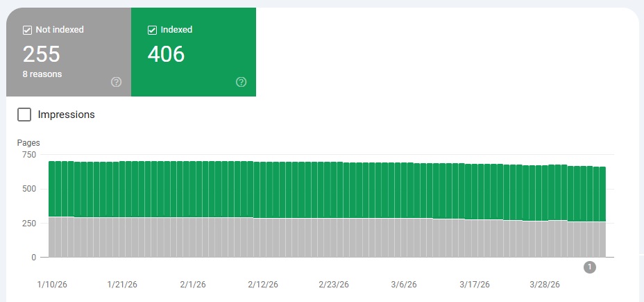This screenshot has width=644, height=302.
Task: Click the annotation marker numbered 1
Action: tap(589, 267)
